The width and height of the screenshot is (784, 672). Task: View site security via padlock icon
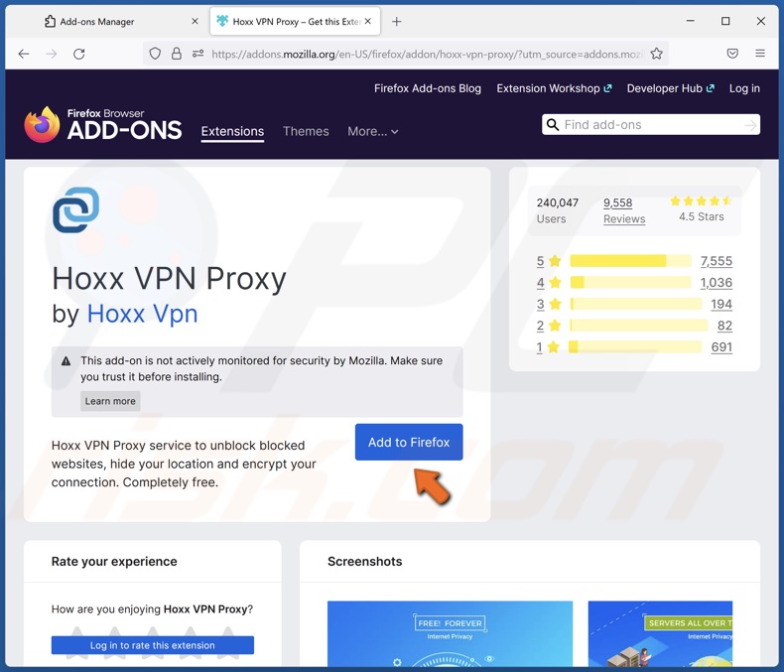point(177,54)
